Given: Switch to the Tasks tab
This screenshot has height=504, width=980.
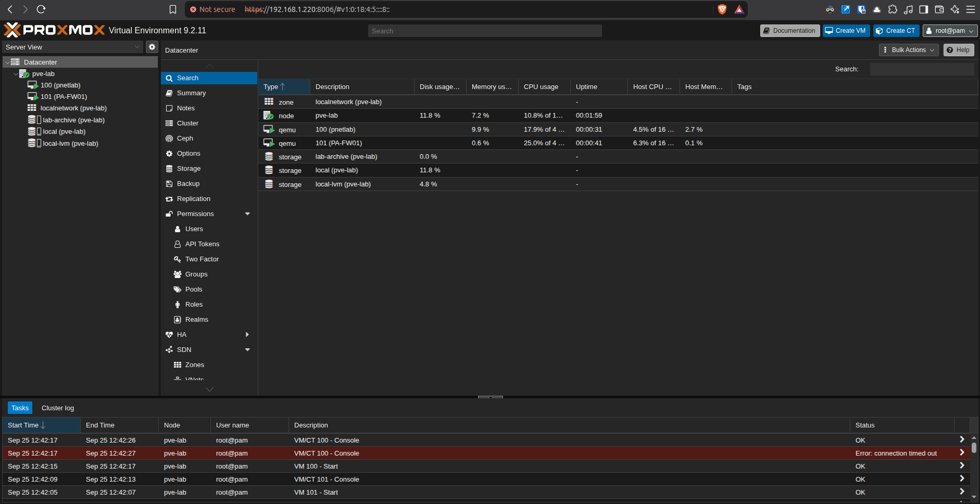Looking at the screenshot, I should (x=20, y=408).
